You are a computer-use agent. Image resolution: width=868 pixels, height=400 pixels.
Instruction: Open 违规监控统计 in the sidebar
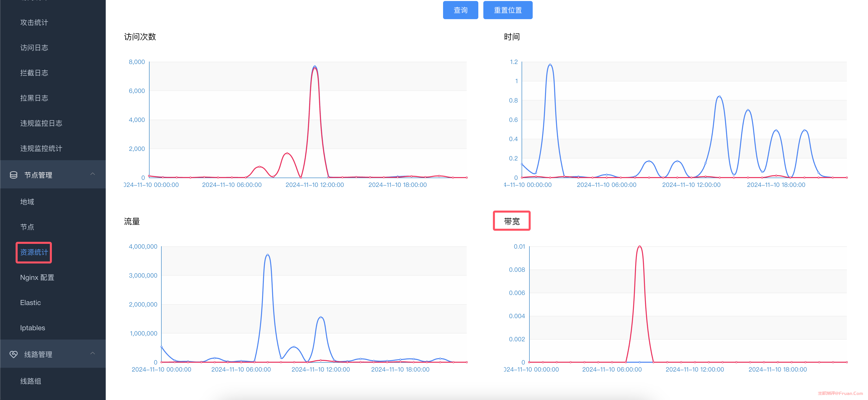(x=41, y=148)
